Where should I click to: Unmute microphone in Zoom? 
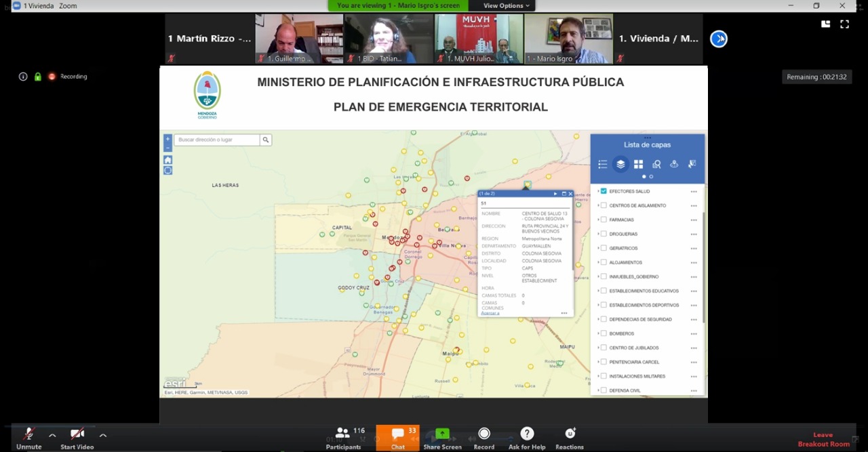click(x=28, y=438)
